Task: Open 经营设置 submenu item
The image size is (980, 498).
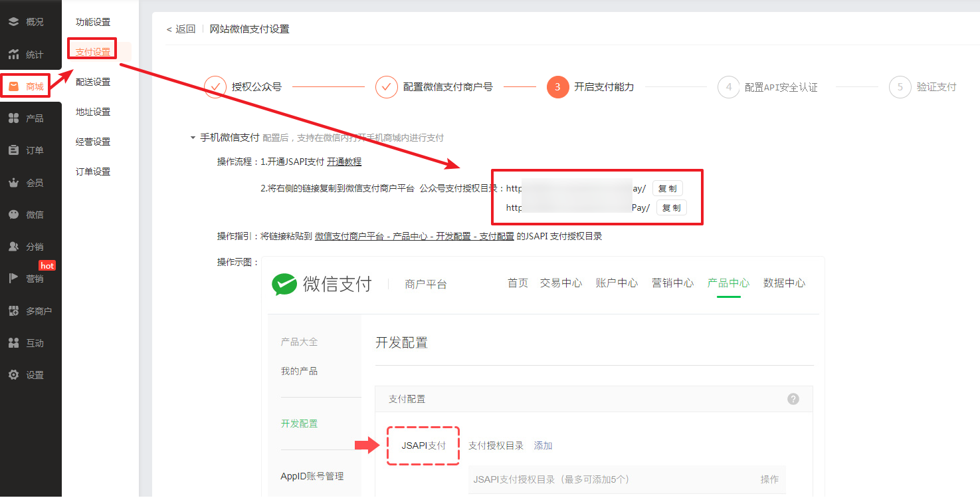Action: (93, 142)
